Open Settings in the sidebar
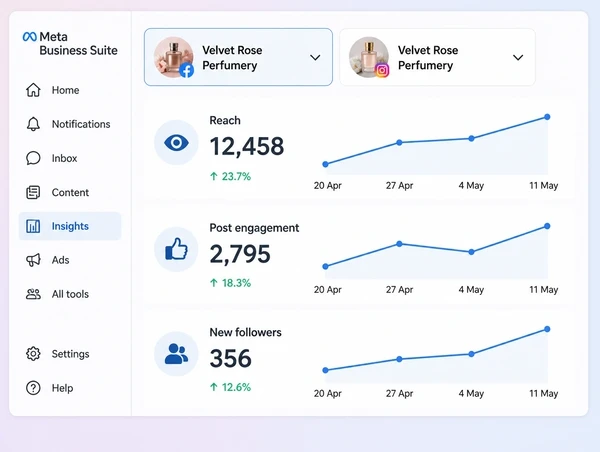 pos(70,354)
